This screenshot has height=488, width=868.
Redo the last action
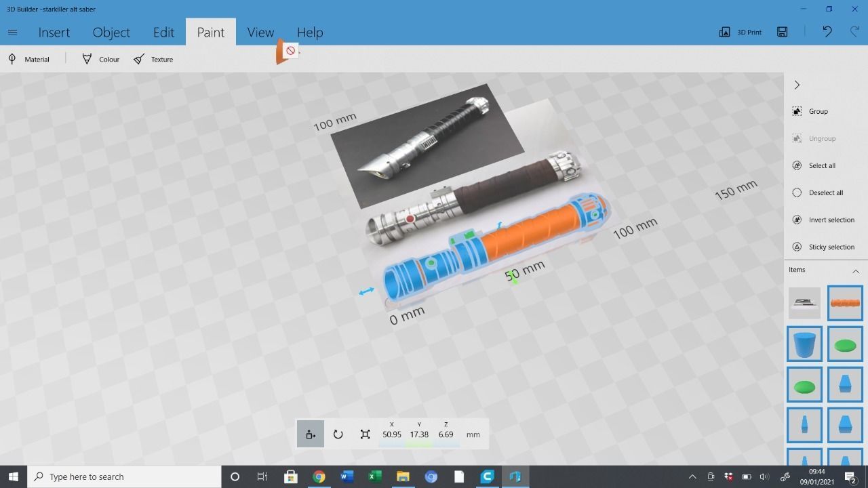854,32
